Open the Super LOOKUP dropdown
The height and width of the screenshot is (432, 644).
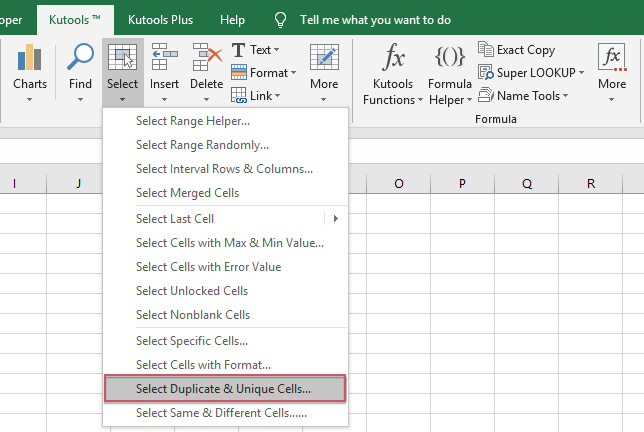[x=581, y=72]
